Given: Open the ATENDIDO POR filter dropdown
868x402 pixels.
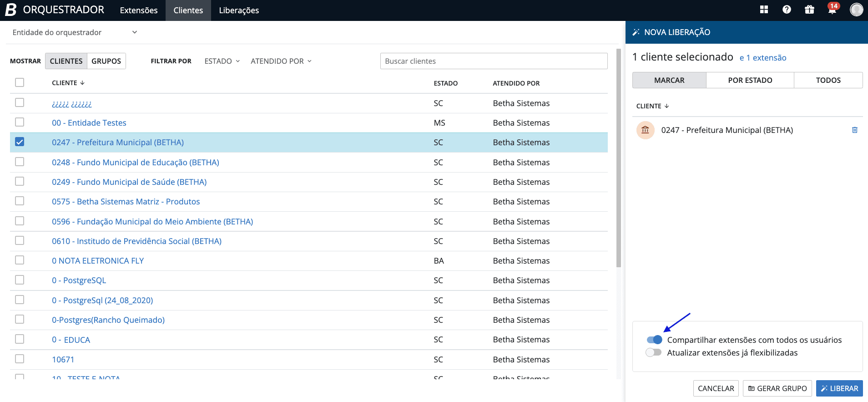Looking at the screenshot, I should coord(281,61).
